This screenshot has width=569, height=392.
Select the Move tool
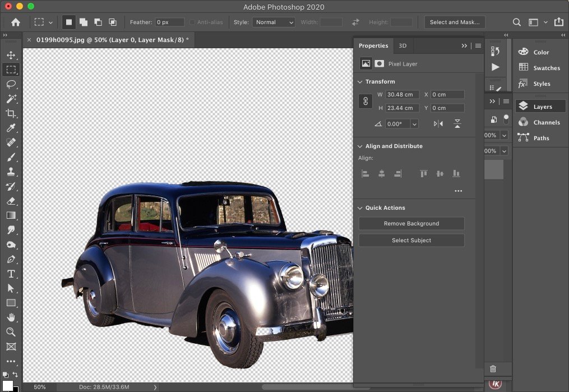[11, 55]
